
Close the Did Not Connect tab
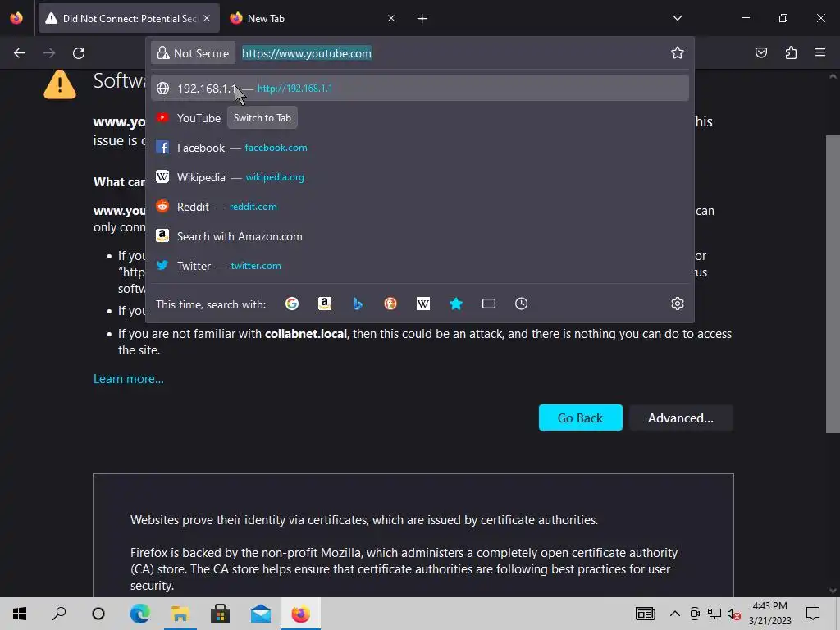tap(207, 18)
